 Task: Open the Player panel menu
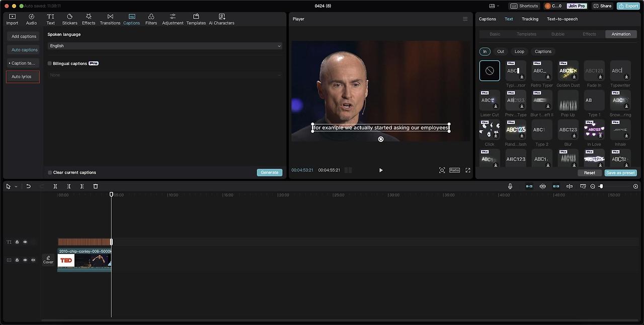(465, 19)
